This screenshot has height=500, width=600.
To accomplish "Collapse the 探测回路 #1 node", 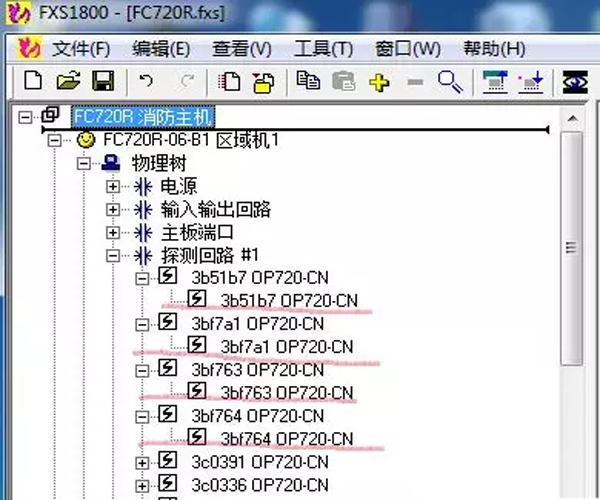I will click(113, 256).
